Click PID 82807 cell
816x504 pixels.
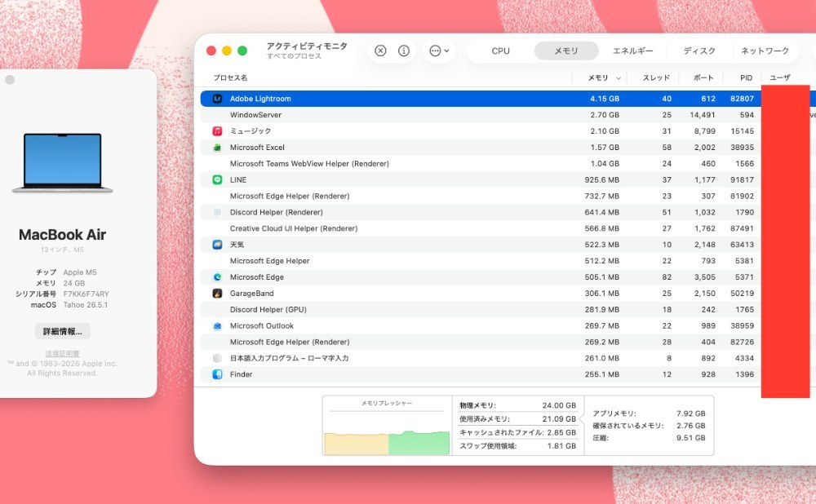click(x=742, y=99)
